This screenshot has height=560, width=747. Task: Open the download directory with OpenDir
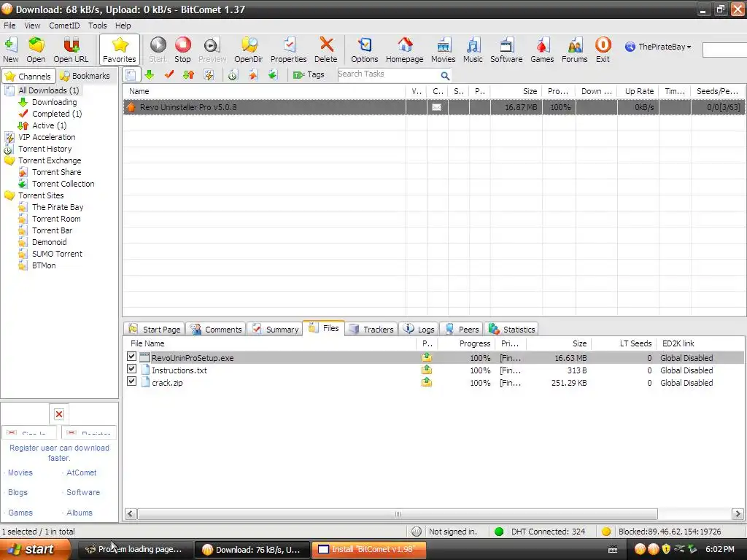(x=249, y=50)
